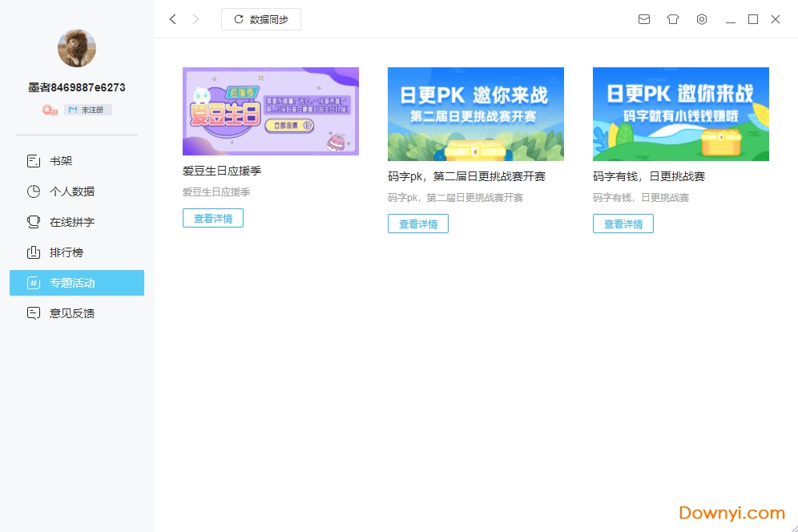Click the user profile avatar
The width and height of the screenshot is (798, 532).
76,48
